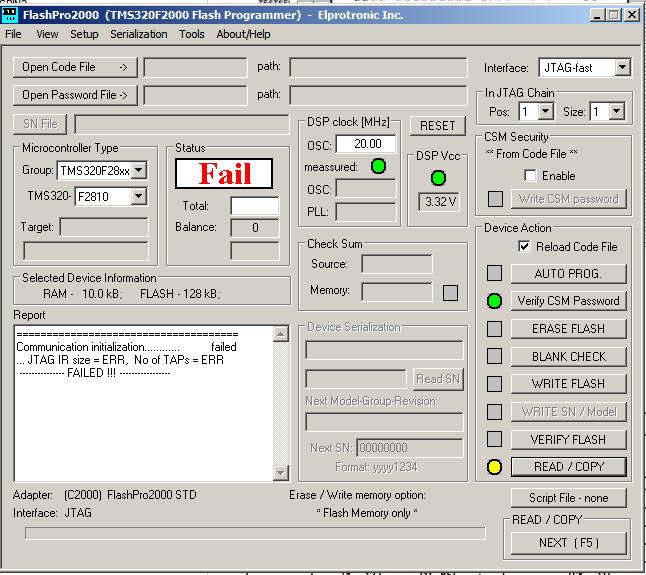Click the WRITE FLASH button
This screenshot has width=646, height=575.
point(569,384)
